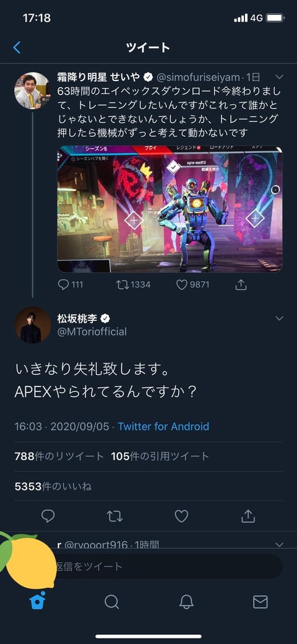The height and width of the screenshot is (644, 297).
Task: Expand options chevron on 霜降り明星 せいや tweet
Action: (x=279, y=77)
